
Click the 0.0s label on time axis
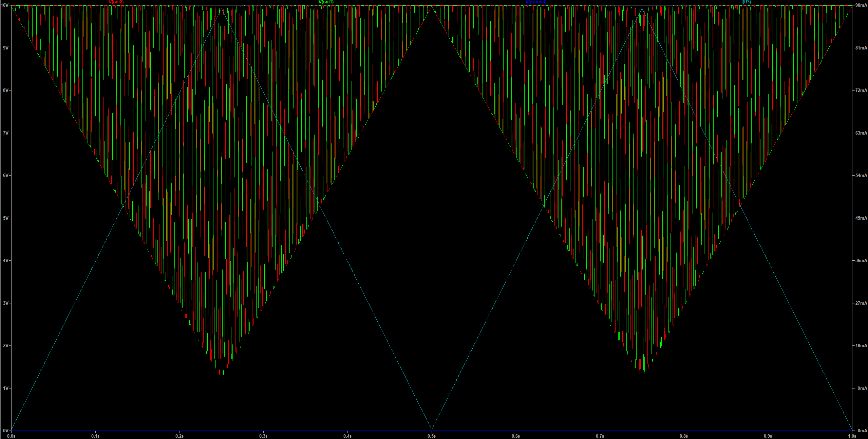pyautogui.click(x=12, y=436)
